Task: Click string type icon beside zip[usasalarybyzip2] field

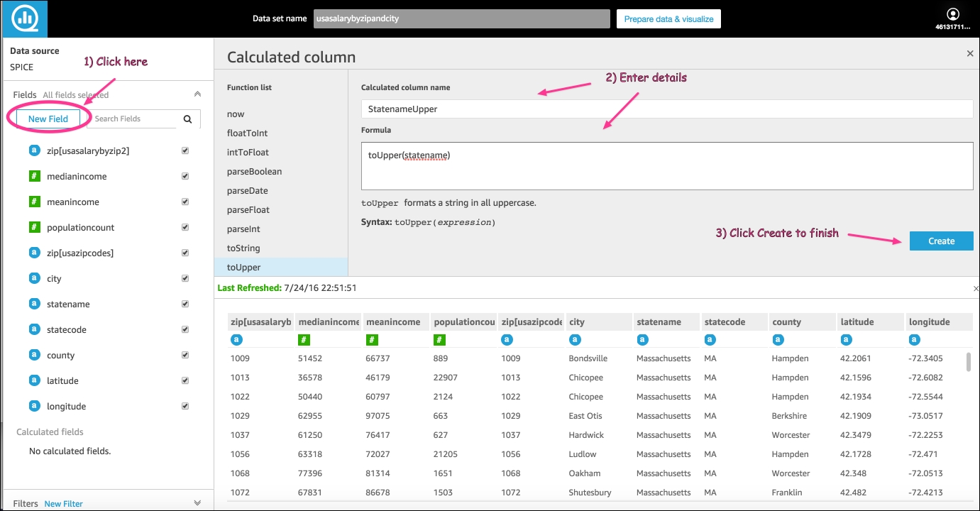Action: (33, 150)
